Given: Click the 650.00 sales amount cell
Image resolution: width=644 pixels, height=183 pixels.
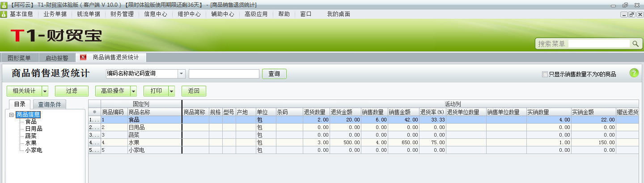Looking at the screenshot, I should [403, 142].
